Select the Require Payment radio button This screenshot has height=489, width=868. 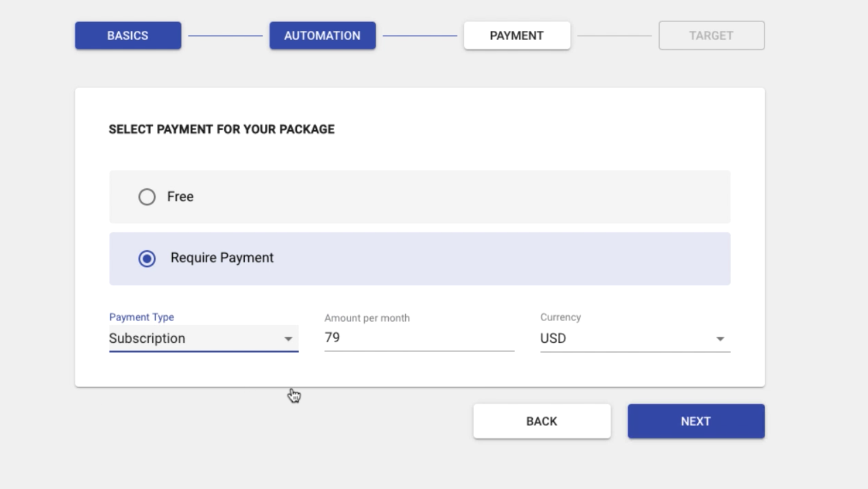(x=147, y=258)
